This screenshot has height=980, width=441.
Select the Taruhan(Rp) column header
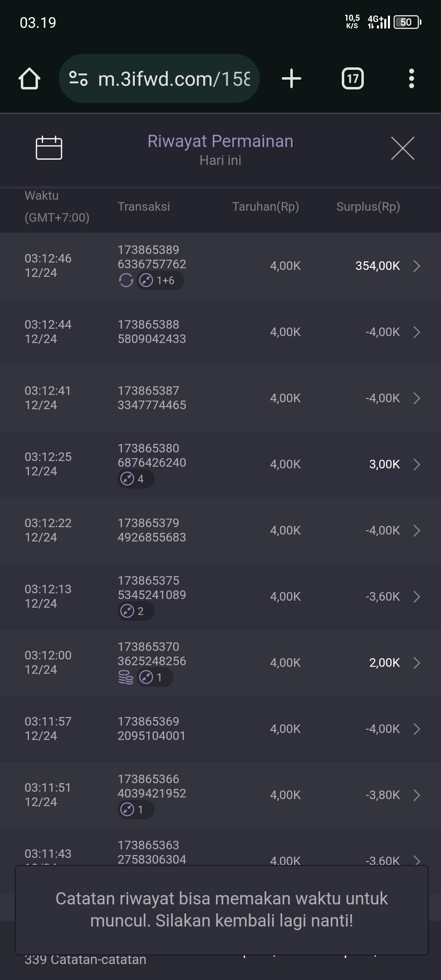click(x=265, y=207)
